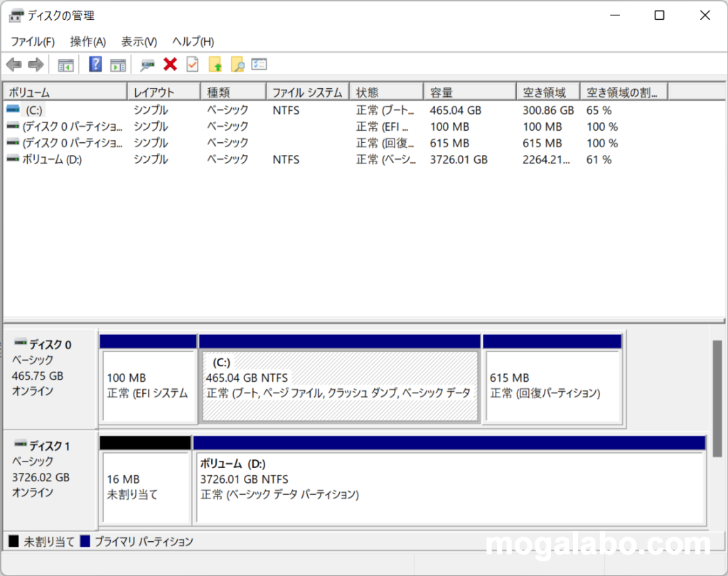The width and height of the screenshot is (728, 576).
Task: Open Help via the blue question mark icon
Action: coord(95,65)
